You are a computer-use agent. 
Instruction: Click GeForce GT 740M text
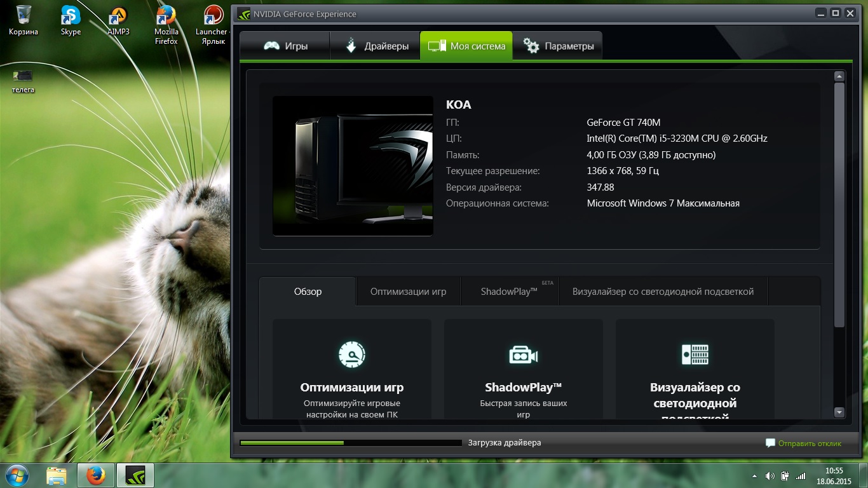coord(623,123)
